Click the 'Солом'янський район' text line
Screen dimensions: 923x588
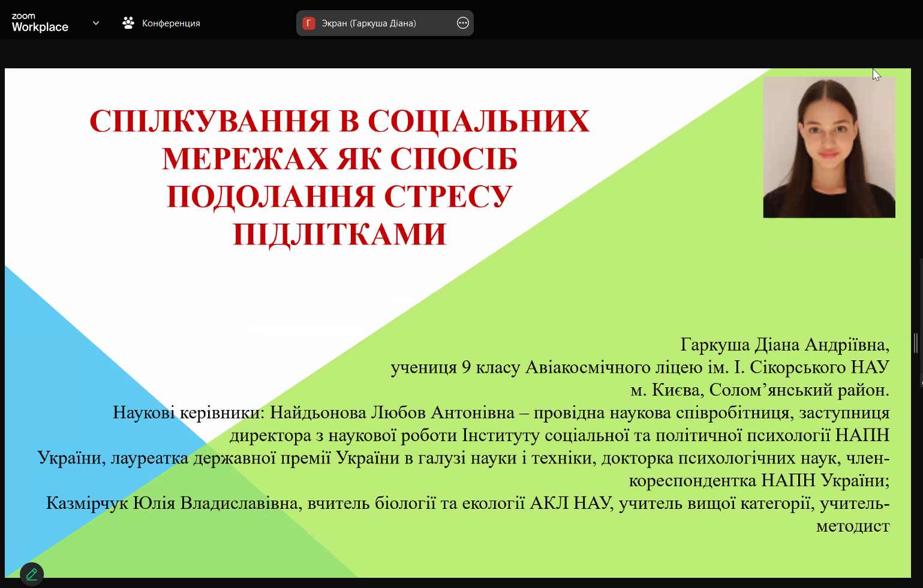click(798, 390)
